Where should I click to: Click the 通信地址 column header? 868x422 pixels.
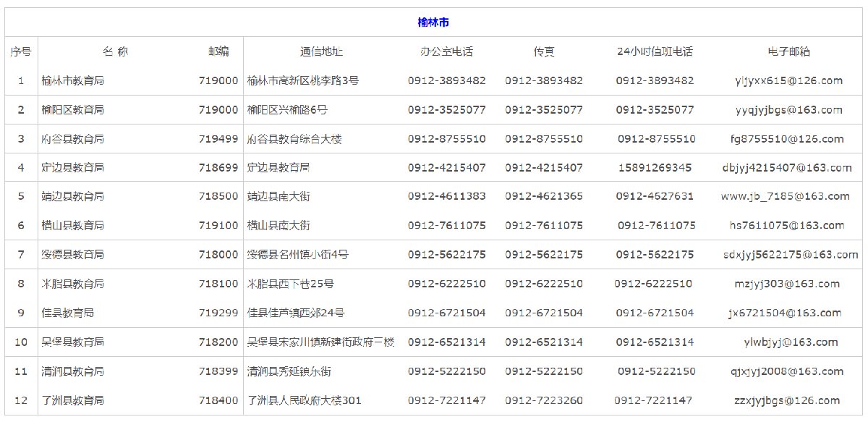point(321,51)
